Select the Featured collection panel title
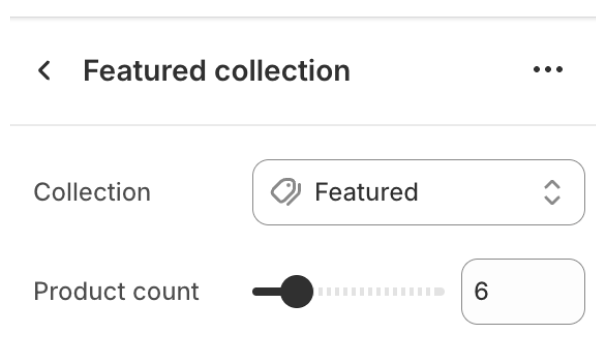This screenshot has height=364, width=606. 216,70
